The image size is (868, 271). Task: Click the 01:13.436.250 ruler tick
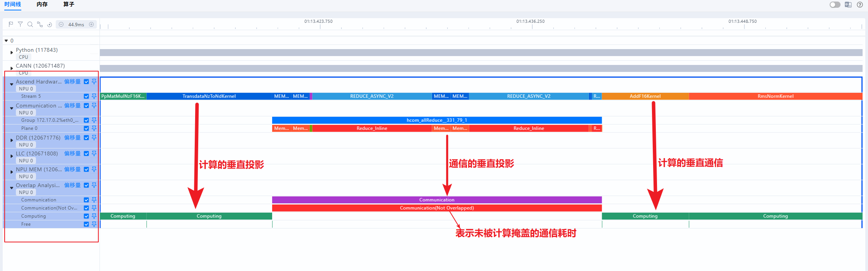tap(530, 21)
